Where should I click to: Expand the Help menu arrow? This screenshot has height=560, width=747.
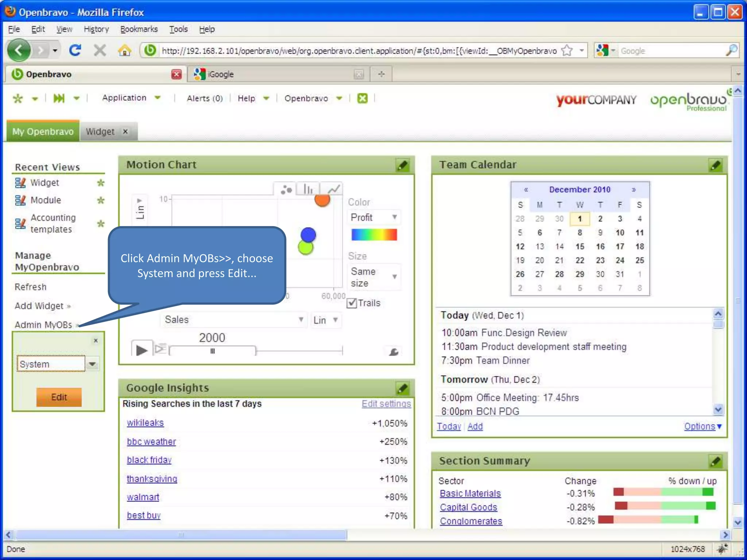click(266, 98)
